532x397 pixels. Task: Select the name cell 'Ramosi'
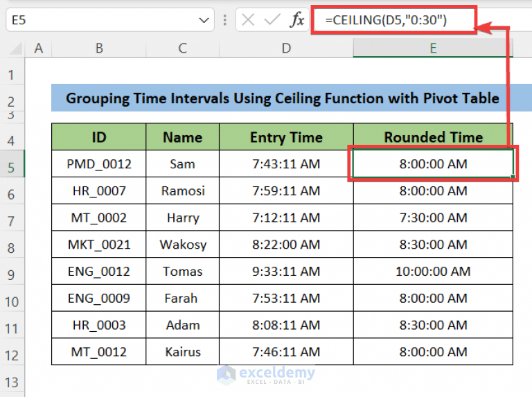pos(183,191)
